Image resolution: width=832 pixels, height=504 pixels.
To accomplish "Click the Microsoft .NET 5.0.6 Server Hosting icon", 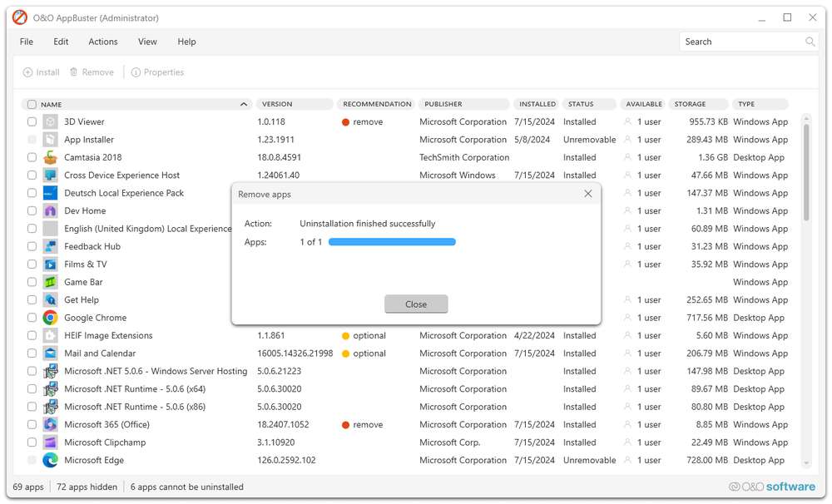I will (x=51, y=371).
